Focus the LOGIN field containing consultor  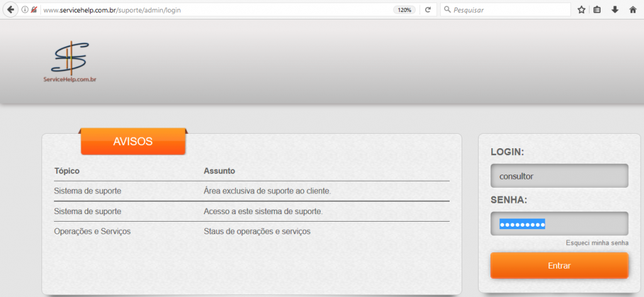point(559,176)
